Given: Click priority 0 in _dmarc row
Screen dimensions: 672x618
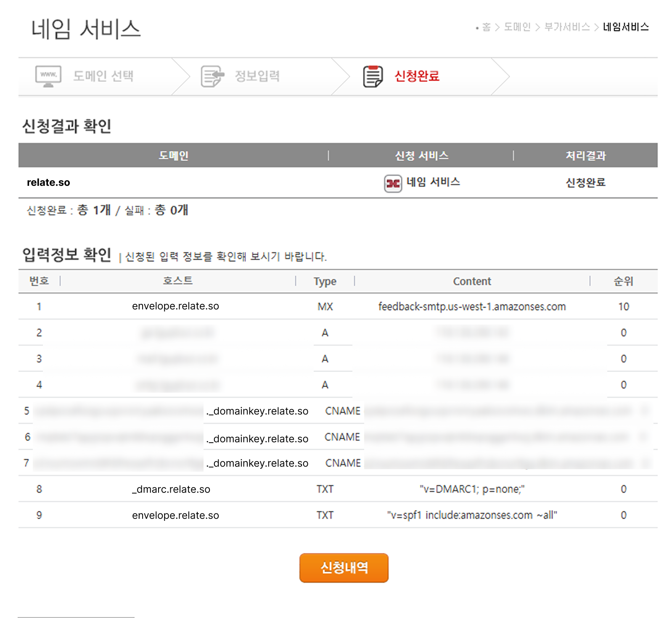Looking at the screenshot, I should [624, 489].
